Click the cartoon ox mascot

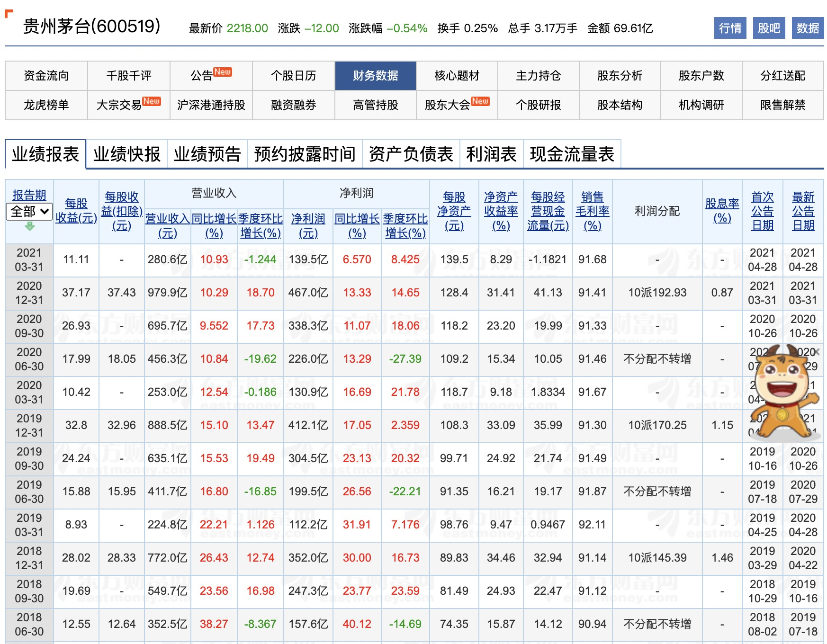784,391
